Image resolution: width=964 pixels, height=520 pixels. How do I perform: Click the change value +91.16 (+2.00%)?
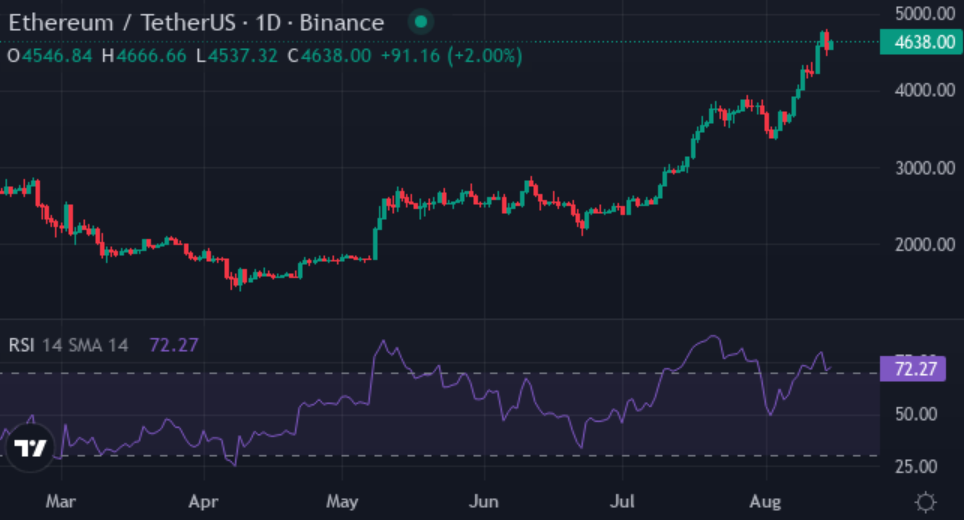tap(451, 56)
